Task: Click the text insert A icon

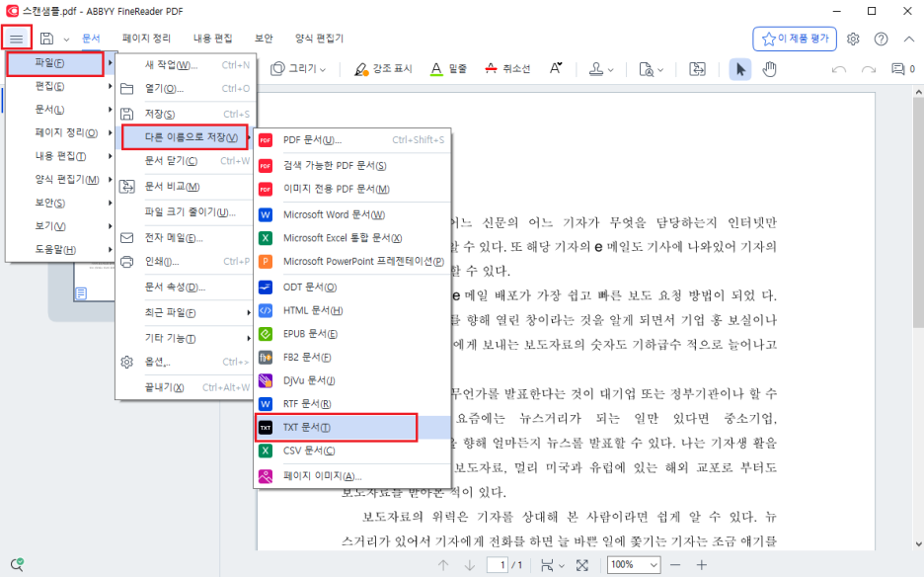Action: (x=555, y=69)
